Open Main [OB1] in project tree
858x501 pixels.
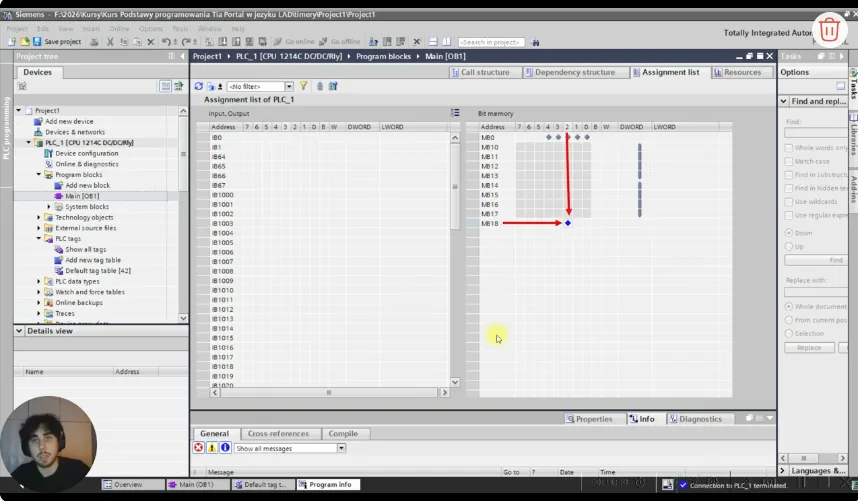click(82, 196)
